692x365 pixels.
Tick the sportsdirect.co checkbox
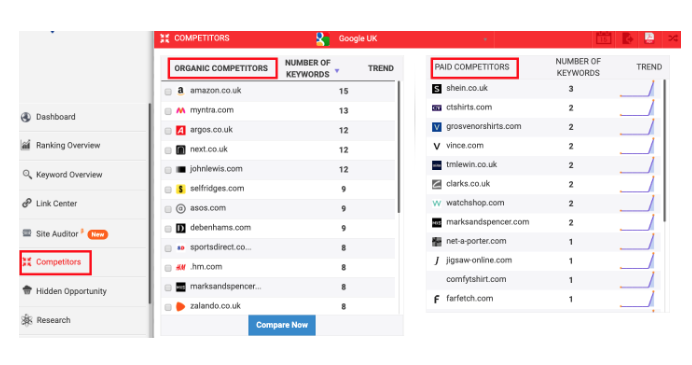(168, 248)
